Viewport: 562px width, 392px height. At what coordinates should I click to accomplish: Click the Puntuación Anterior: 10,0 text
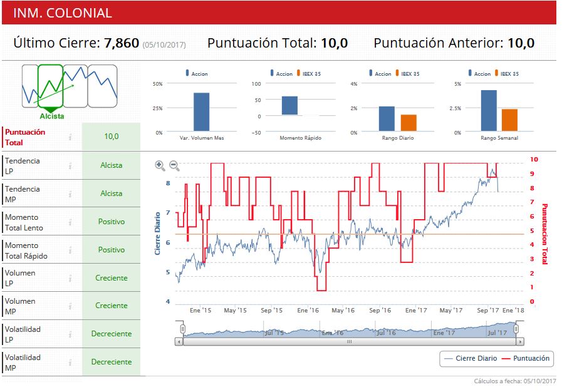[454, 43]
